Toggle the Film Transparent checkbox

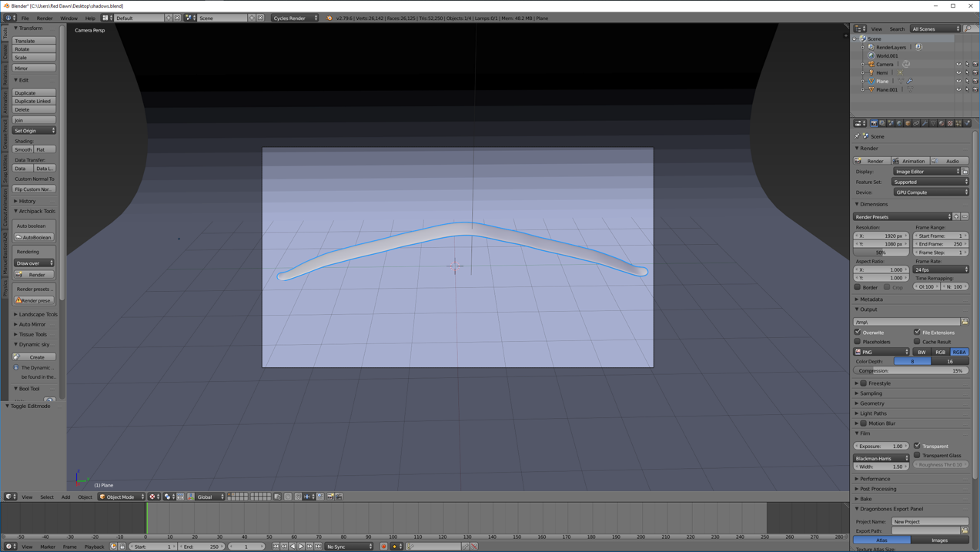click(x=917, y=446)
